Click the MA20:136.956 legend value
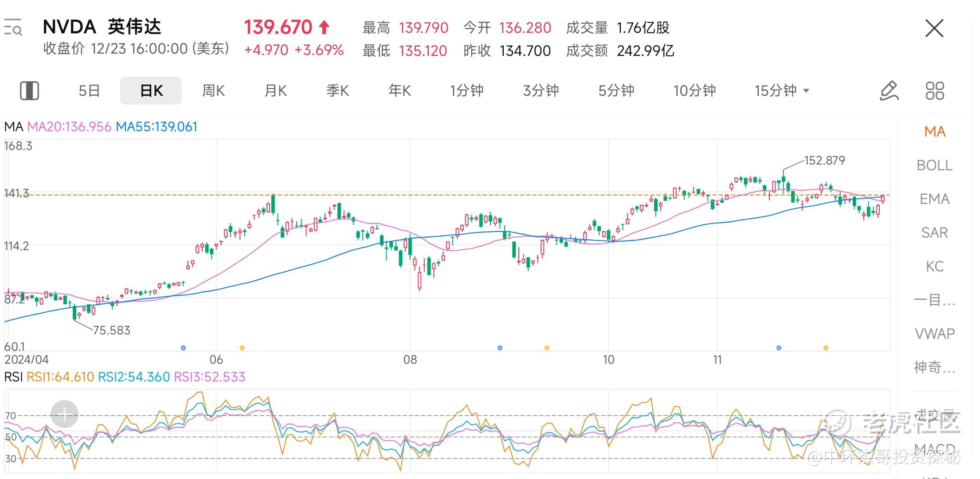Screen dimensions: 980x479 pos(69,127)
